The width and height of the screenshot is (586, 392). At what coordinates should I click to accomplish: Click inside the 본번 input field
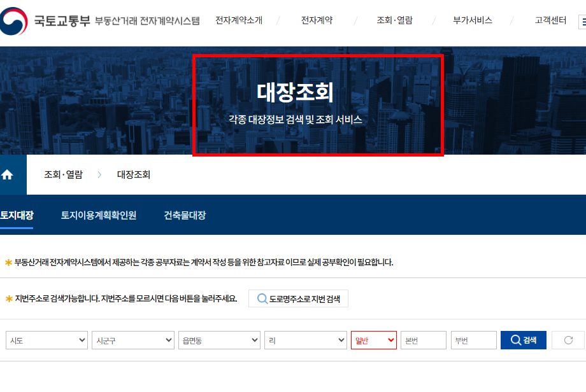[x=423, y=340]
